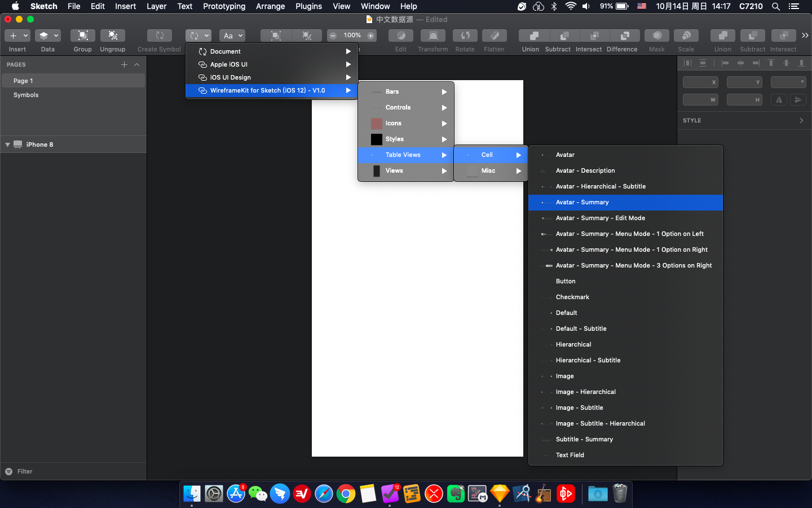Select the iPhone 8 artboard layer
Screen dimensions: 812x508
click(x=73, y=144)
